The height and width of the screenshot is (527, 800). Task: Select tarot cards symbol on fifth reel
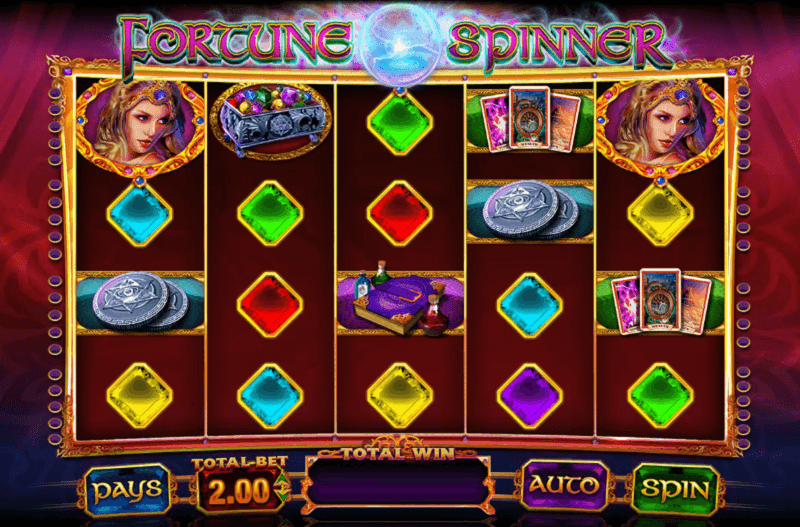[660, 302]
